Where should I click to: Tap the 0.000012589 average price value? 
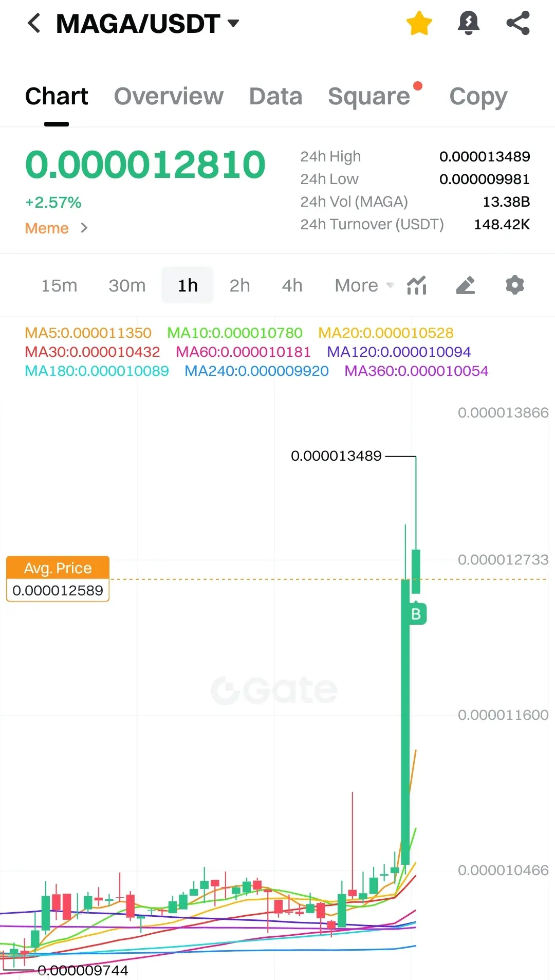[x=58, y=590]
